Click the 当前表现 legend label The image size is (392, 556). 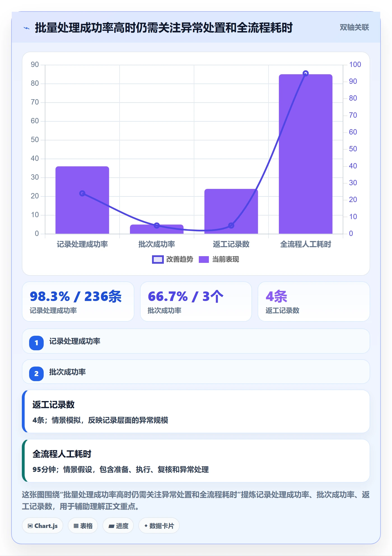pyautogui.click(x=225, y=260)
